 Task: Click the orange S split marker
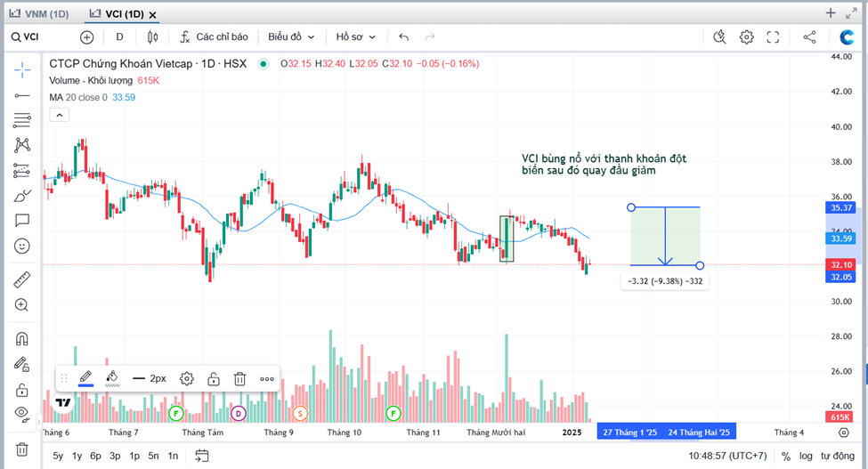pyautogui.click(x=300, y=413)
